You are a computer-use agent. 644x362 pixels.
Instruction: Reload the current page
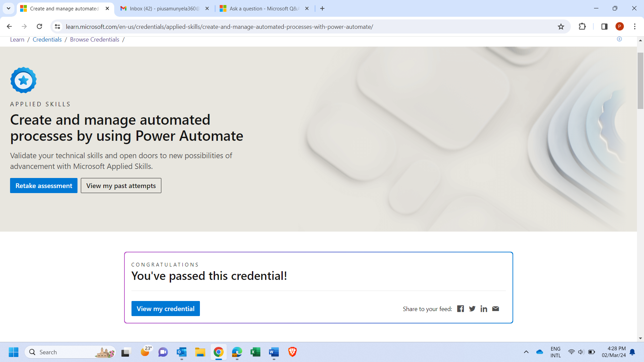pos(39,26)
